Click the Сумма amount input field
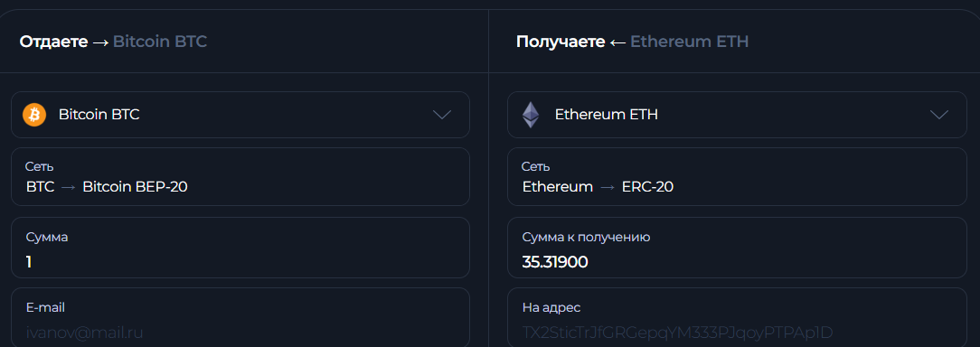The height and width of the screenshot is (347, 980). coord(240,248)
